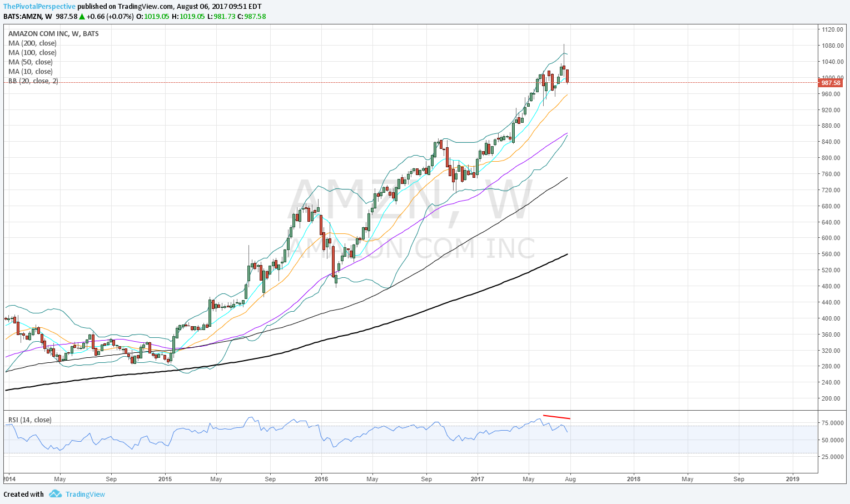Click the TradingView cloud logo icon
This screenshot has height=504, width=850.
[x=54, y=493]
